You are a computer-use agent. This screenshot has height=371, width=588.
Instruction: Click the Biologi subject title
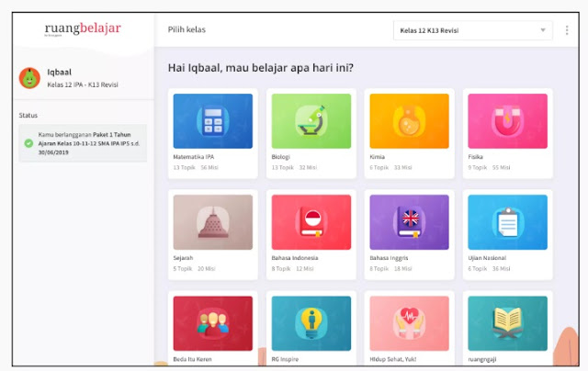tap(280, 157)
